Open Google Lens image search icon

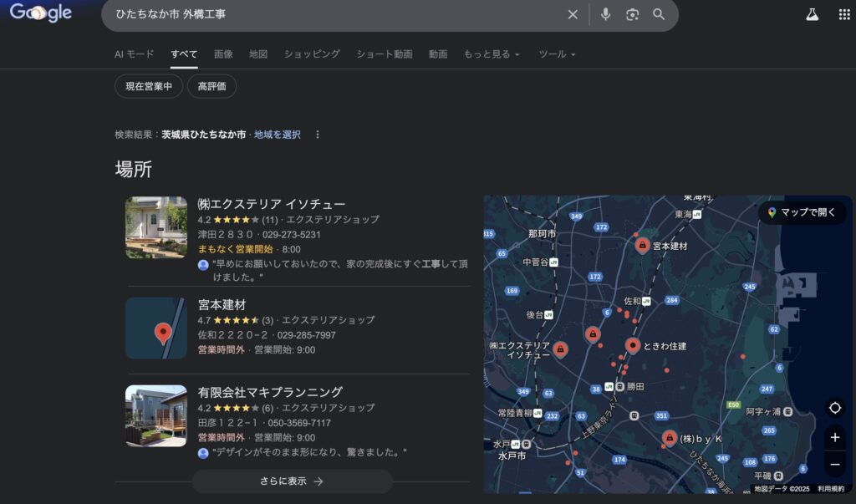[x=632, y=15]
